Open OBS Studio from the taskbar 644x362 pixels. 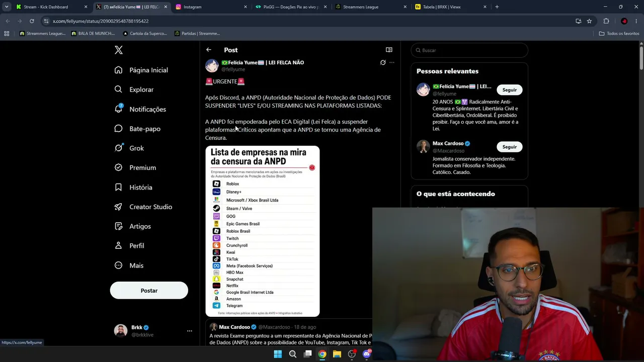tap(352, 354)
